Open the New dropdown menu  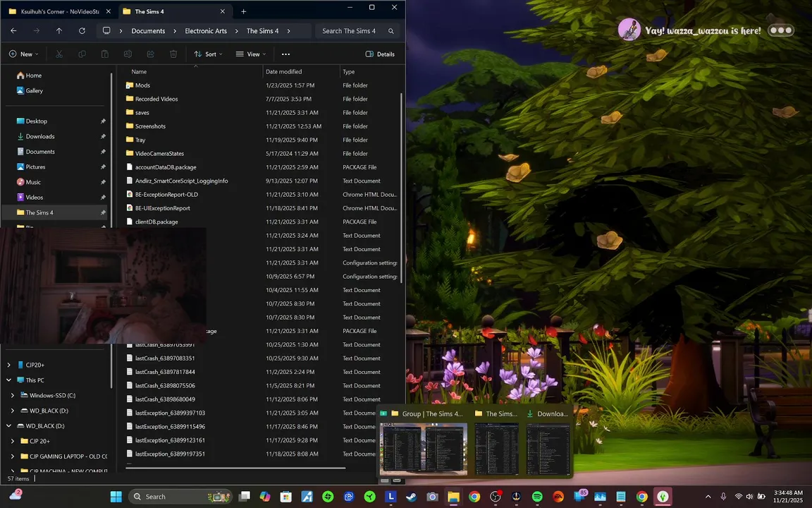24,54
